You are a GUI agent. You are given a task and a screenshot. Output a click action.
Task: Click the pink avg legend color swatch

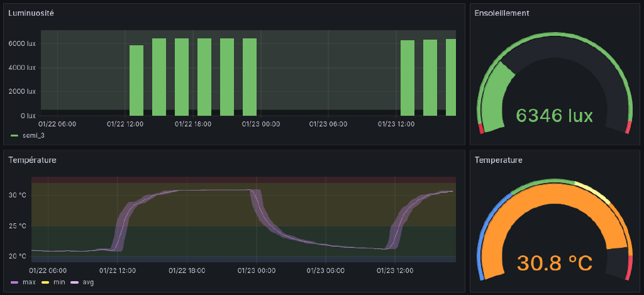coord(75,282)
